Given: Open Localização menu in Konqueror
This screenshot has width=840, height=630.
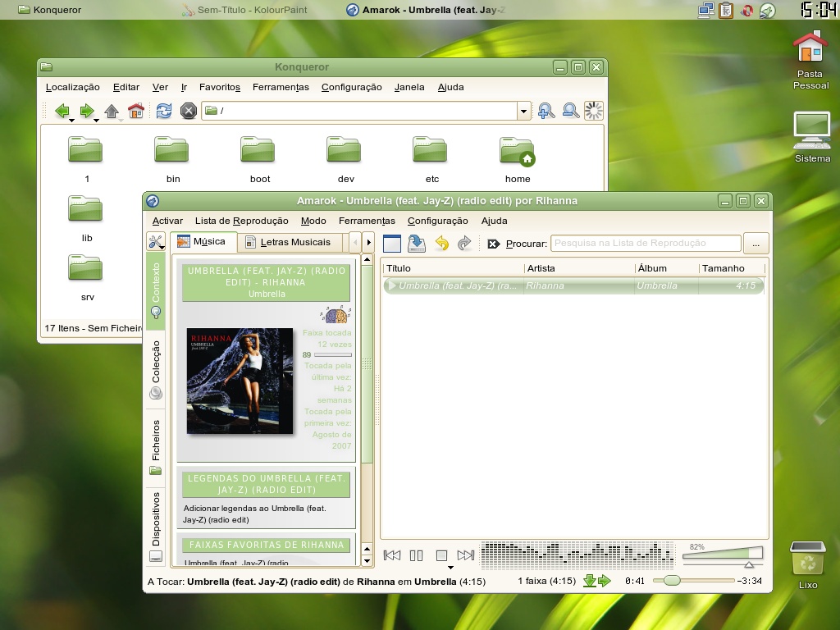Looking at the screenshot, I should click(x=73, y=87).
